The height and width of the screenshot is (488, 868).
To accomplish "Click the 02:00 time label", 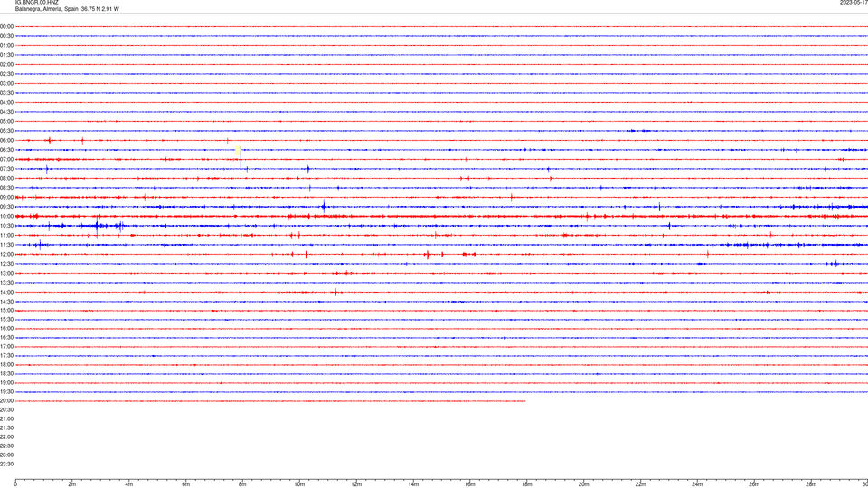I will [6, 65].
